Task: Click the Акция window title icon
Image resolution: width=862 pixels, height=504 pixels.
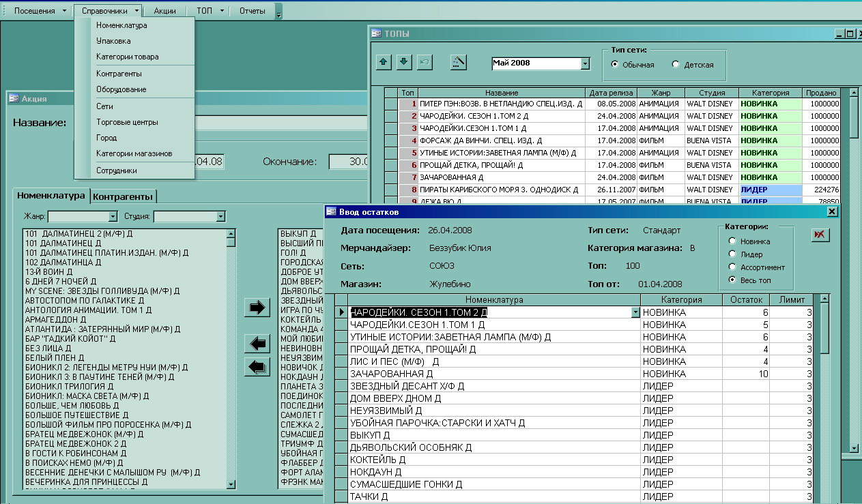Action: coord(14,98)
